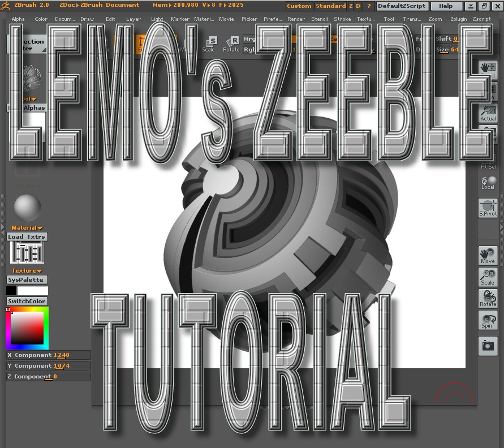
Task: Click the SysPalette button
Action: coord(27,279)
